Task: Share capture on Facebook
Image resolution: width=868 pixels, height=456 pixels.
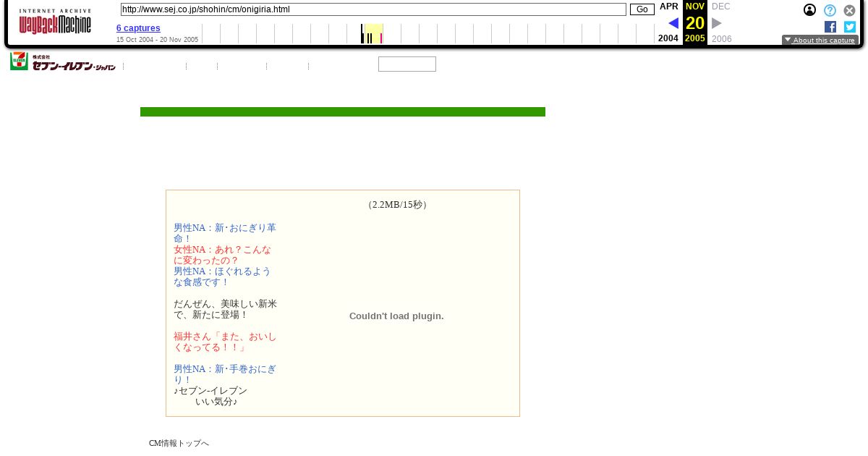Action: [830, 27]
